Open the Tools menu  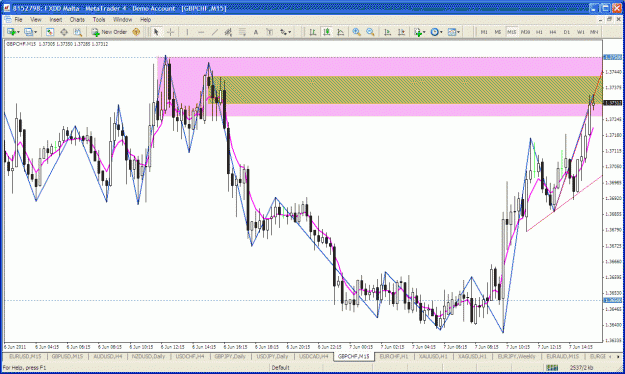click(99, 20)
